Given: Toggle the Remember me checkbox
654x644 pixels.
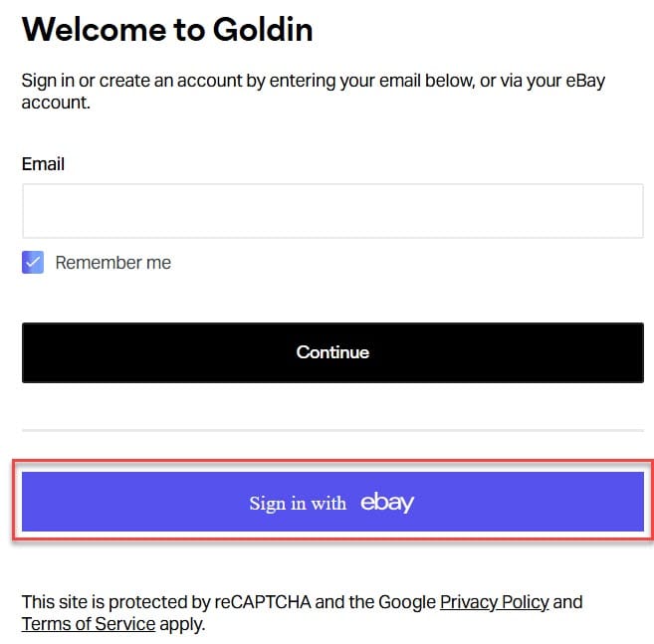Looking at the screenshot, I should 33,263.
